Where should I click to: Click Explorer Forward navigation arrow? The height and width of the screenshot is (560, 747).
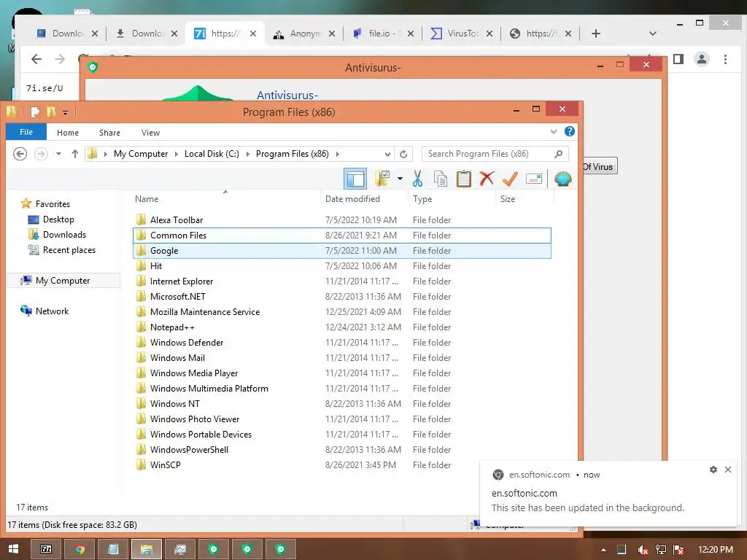click(41, 154)
